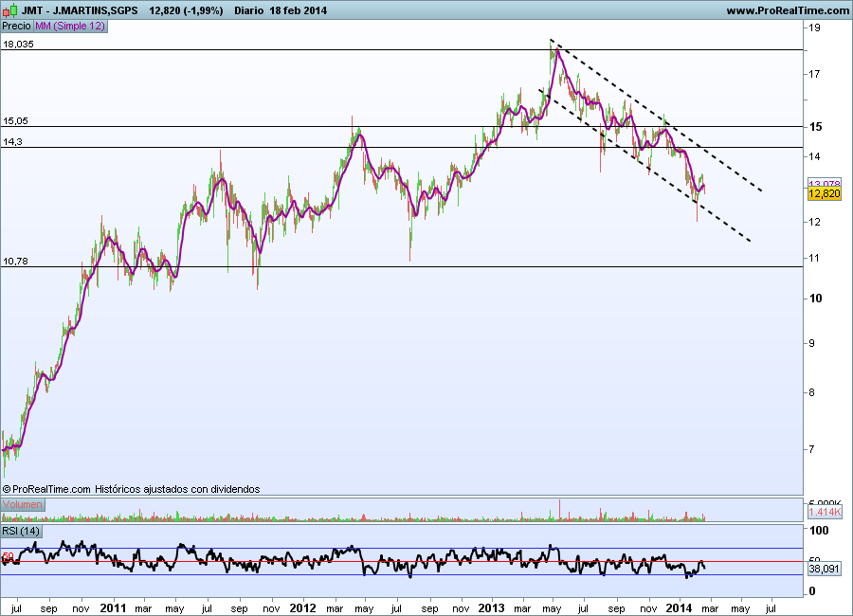Click the 2013 year marker on time axis
The image size is (853, 616).
[491, 607]
